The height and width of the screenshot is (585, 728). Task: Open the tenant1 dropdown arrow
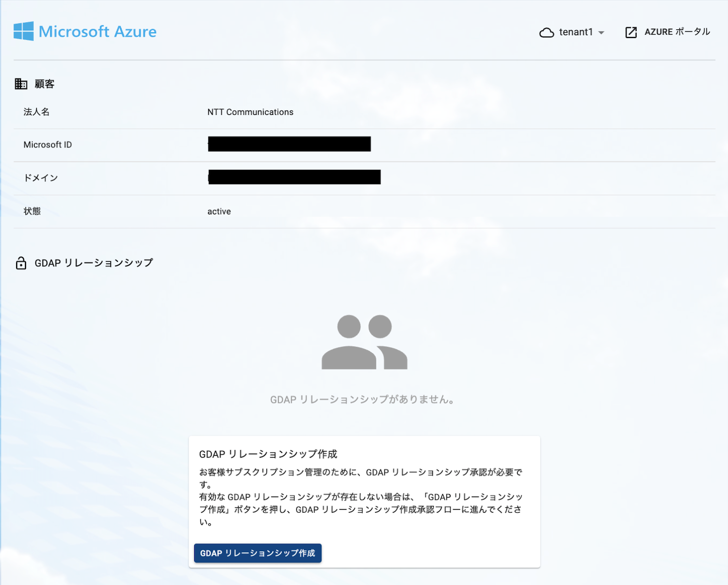tap(601, 33)
